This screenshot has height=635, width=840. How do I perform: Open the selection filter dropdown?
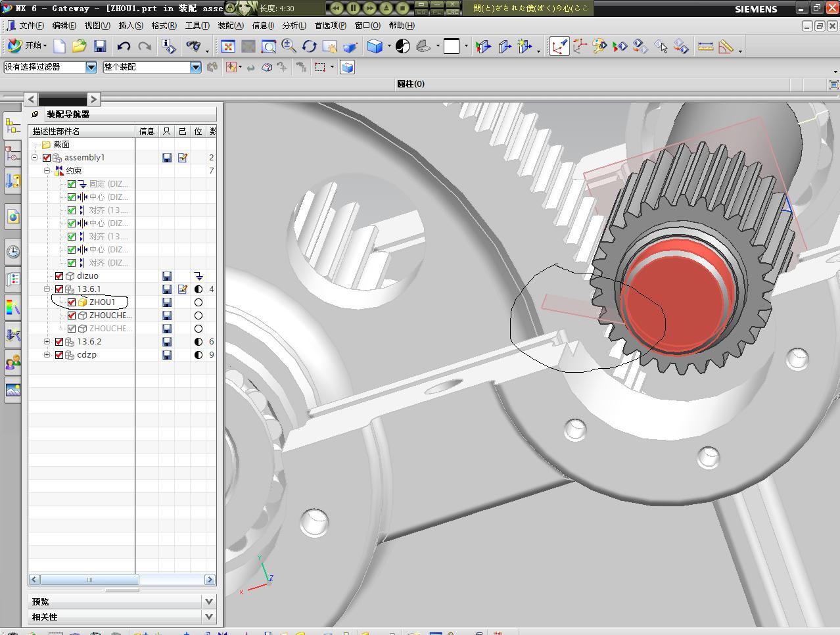click(x=91, y=67)
